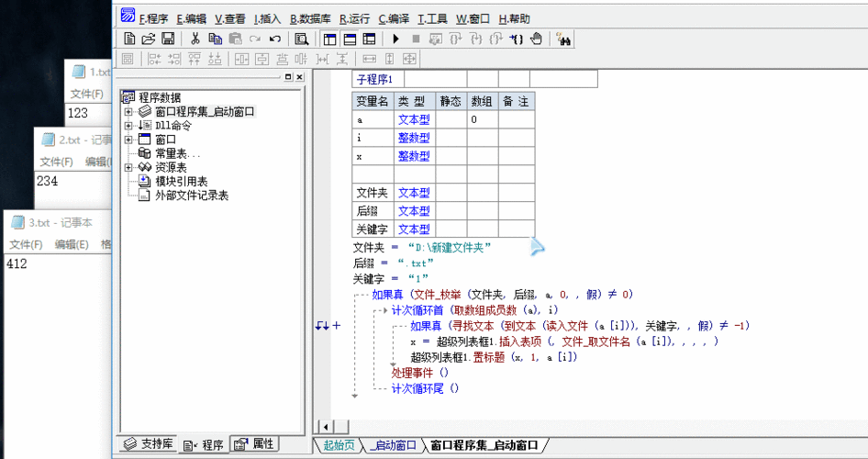Open the F.程序 menu
Image resolution: width=868 pixels, height=459 pixels.
tap(153, 19)
